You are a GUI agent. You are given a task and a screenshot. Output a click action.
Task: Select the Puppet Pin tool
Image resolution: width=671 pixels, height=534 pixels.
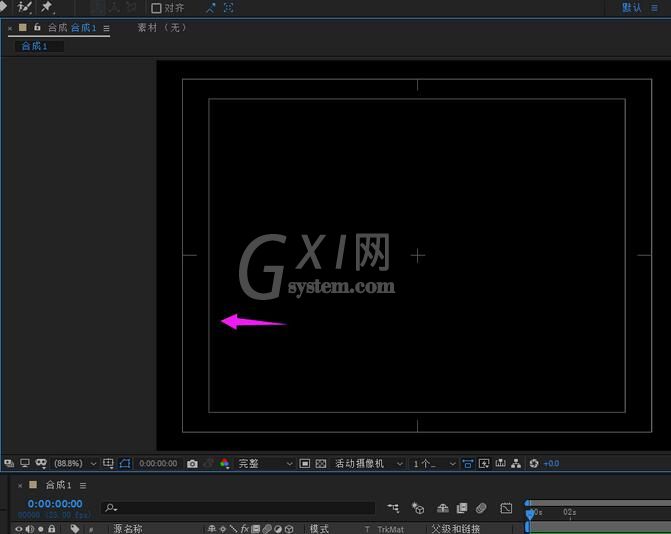47,7
